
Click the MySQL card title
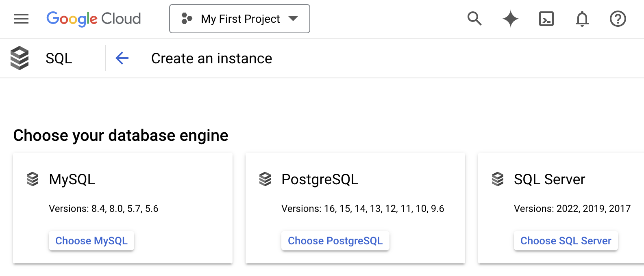pos(72,179)
